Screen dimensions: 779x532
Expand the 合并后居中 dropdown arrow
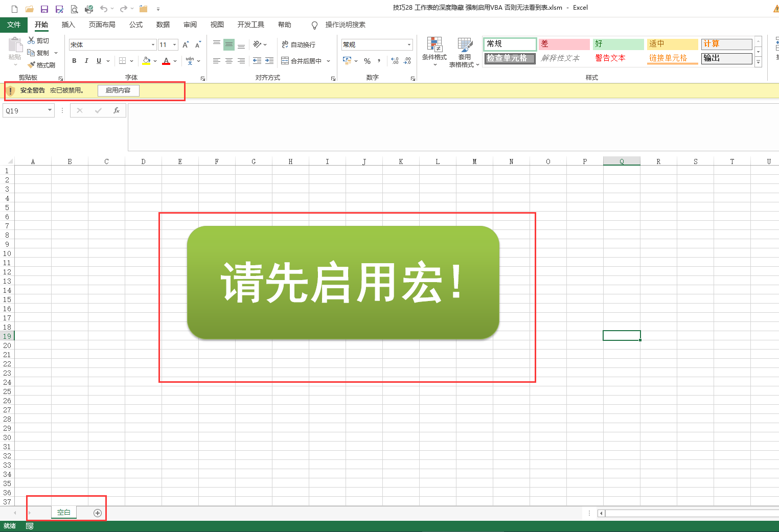click(x=329, y=61)
